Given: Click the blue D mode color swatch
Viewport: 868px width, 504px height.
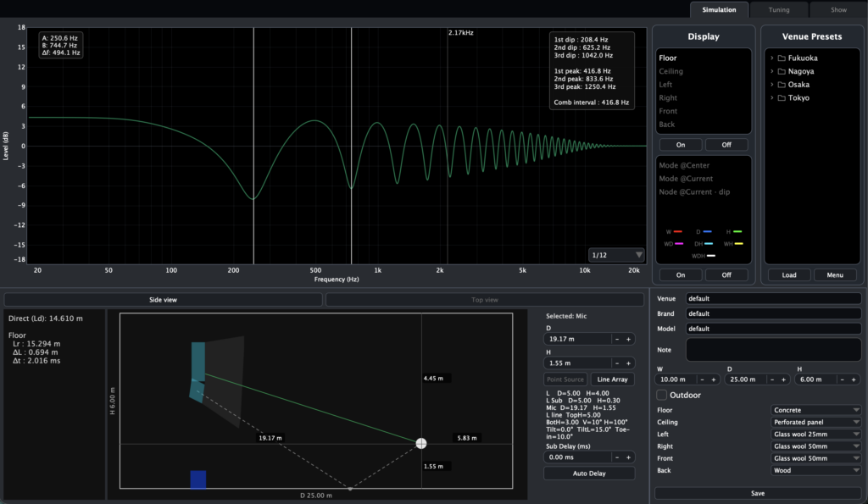Looking at the screenshot, I should click(x=708, y=232).
